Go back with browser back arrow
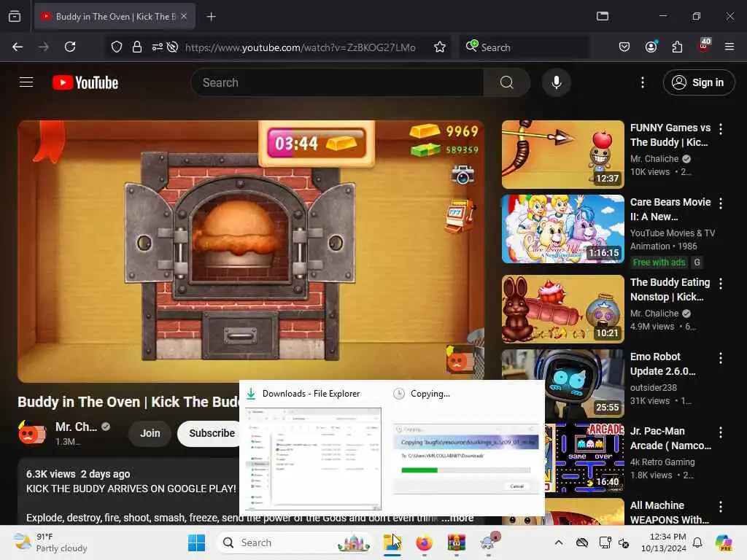The width and height of the screenshot is (747, 560). click(x=18, y=47)
